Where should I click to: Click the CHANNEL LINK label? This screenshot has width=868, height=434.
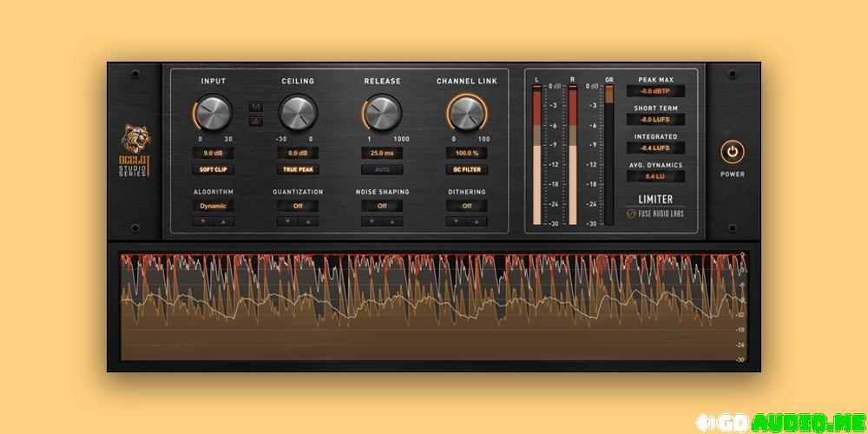coord(467,81)
